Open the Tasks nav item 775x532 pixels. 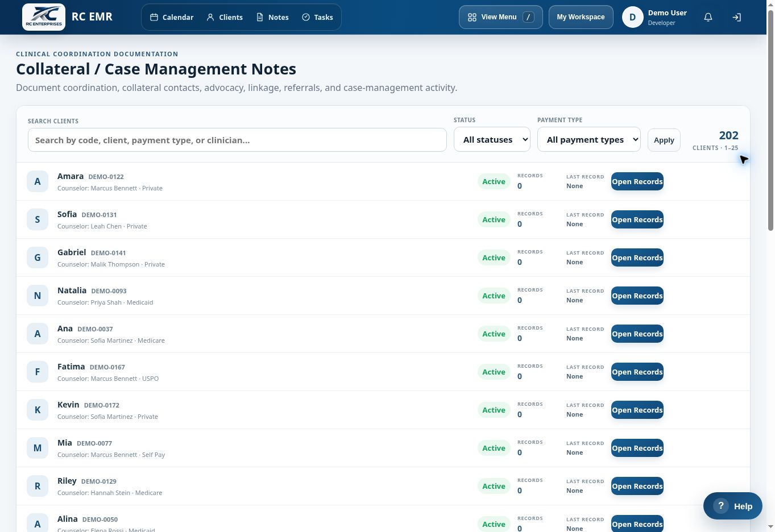coord(317,17)
